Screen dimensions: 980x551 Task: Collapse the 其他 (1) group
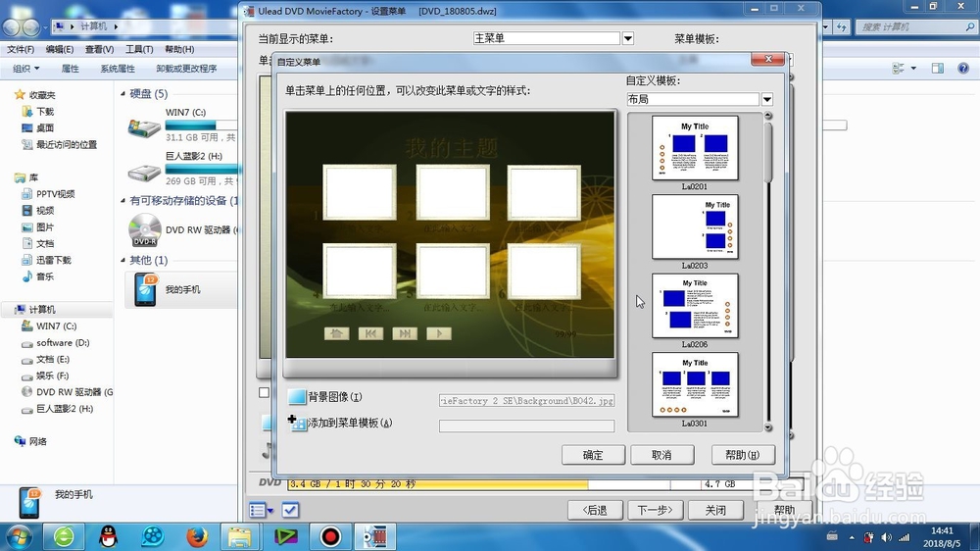122,260
